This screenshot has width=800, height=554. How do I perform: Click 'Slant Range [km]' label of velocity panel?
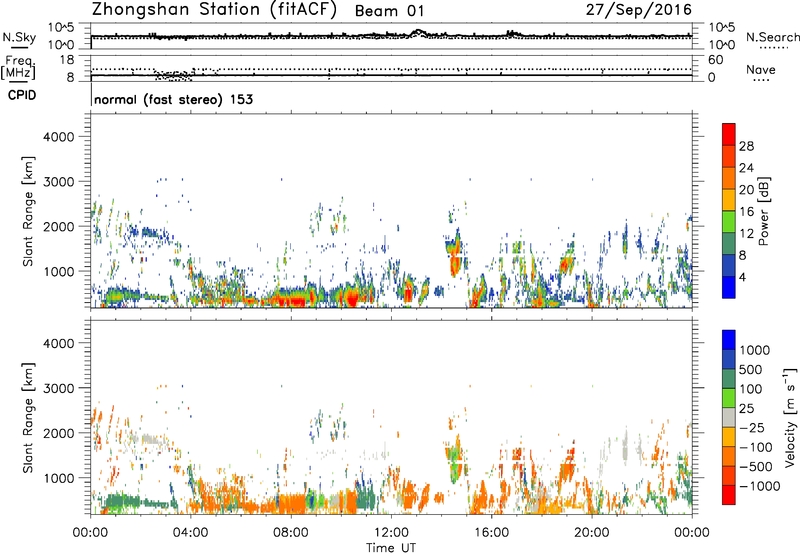click(x=28, y=418)
